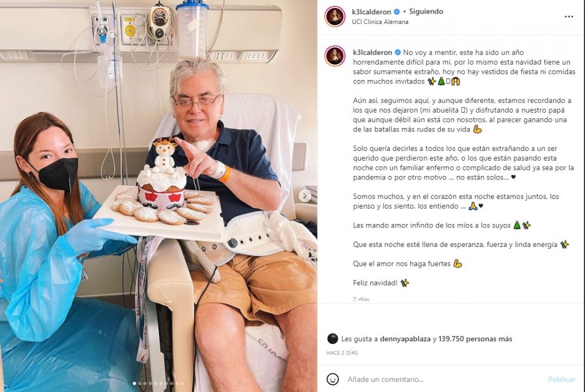Click the liker's dark avatar circle

[x=332, y=339]
